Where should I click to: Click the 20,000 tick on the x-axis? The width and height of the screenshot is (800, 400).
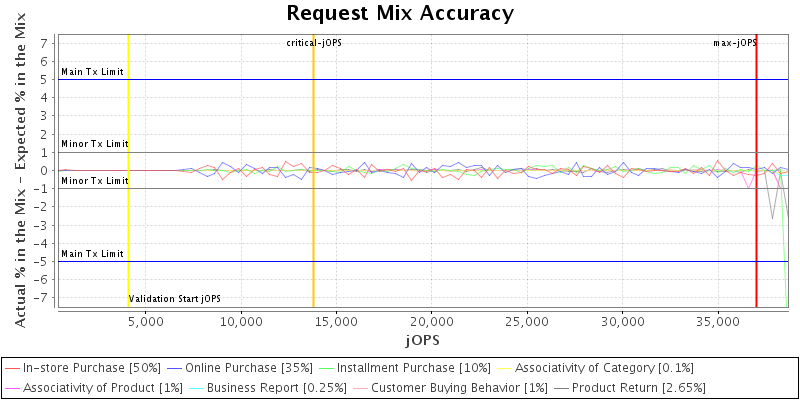(x=432, y=322)
